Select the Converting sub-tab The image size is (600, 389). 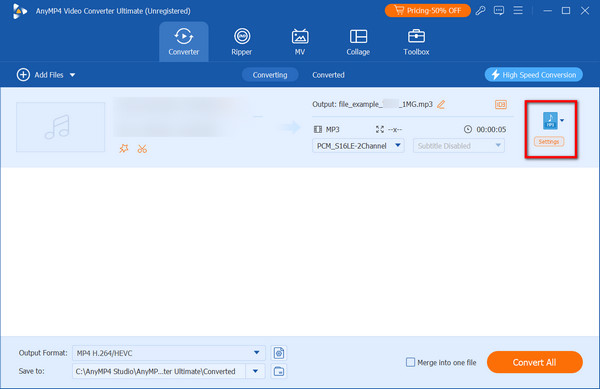point(270,75)
